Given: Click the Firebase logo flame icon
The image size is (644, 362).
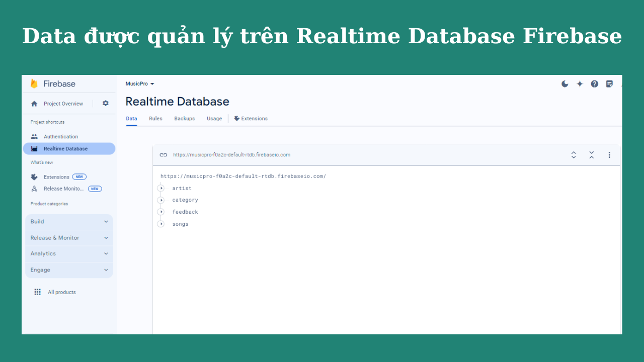Looking at the screenshot, I should 34,83.
